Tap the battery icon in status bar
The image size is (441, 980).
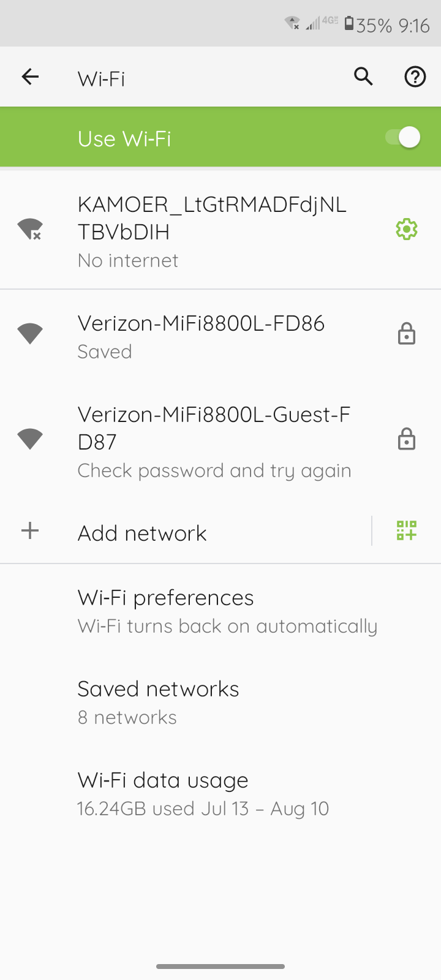[349, 24]
